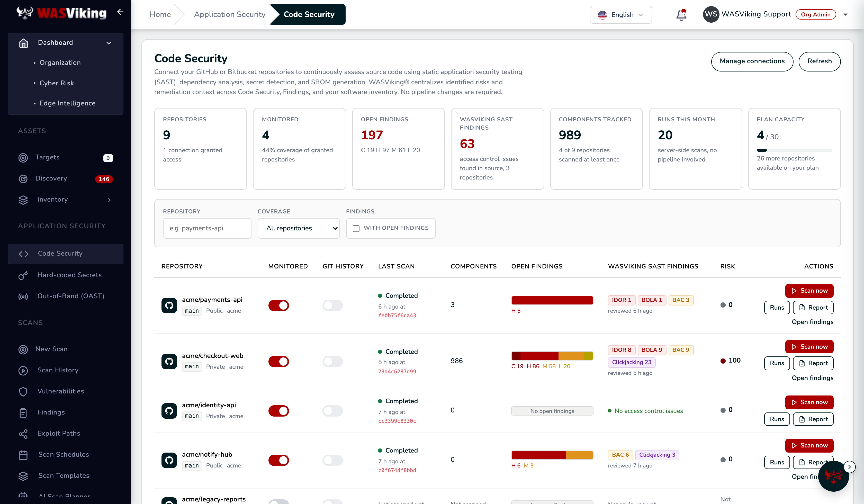The width and height of the screenshot is (864, 504).
Task: Open Runs for acme/checkout-web
Action: pyautogui.click(x=777, y=363)
